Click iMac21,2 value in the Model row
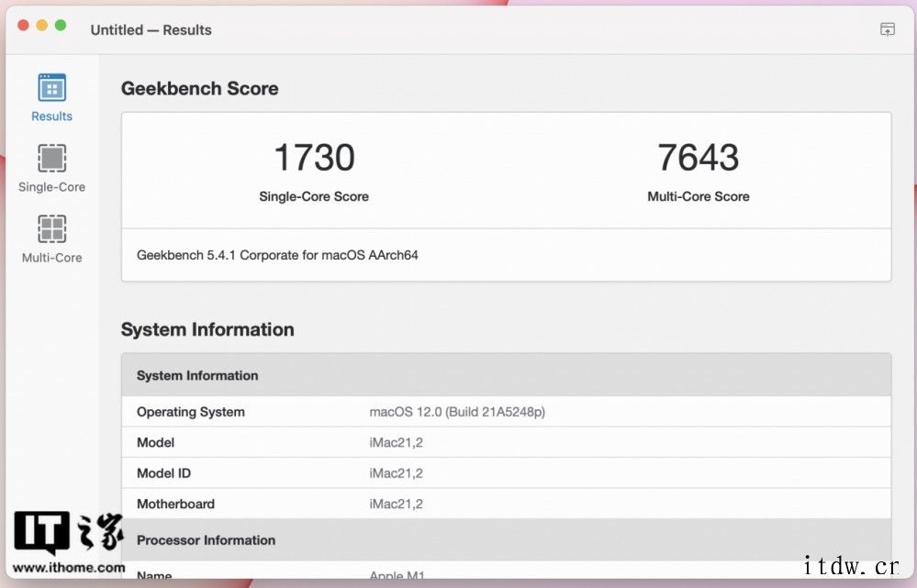This screenshot has width=917, height=588. coord(396,442)
